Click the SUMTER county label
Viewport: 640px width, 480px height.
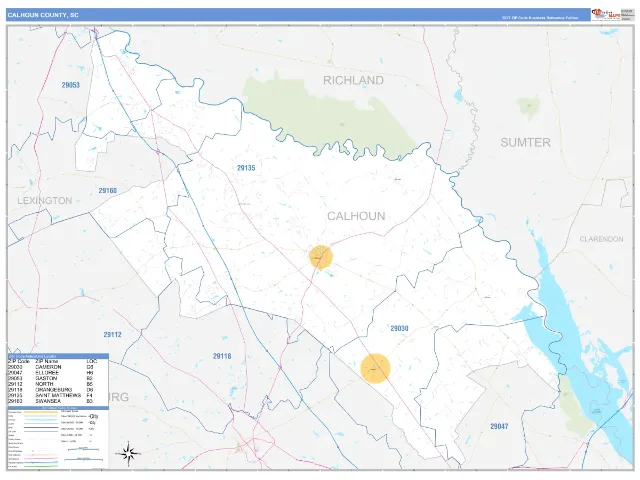pos(525,142)
